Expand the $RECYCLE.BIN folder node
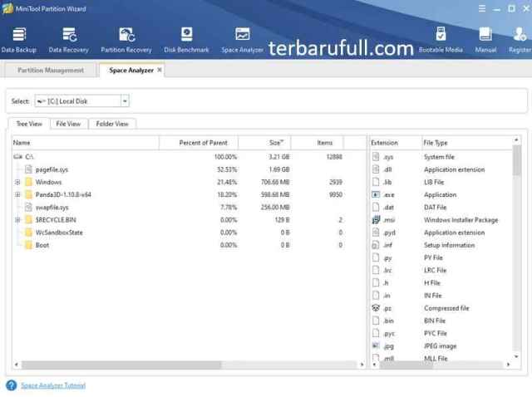The width and height of the screenshot is (532, 397). click(17, 220)
